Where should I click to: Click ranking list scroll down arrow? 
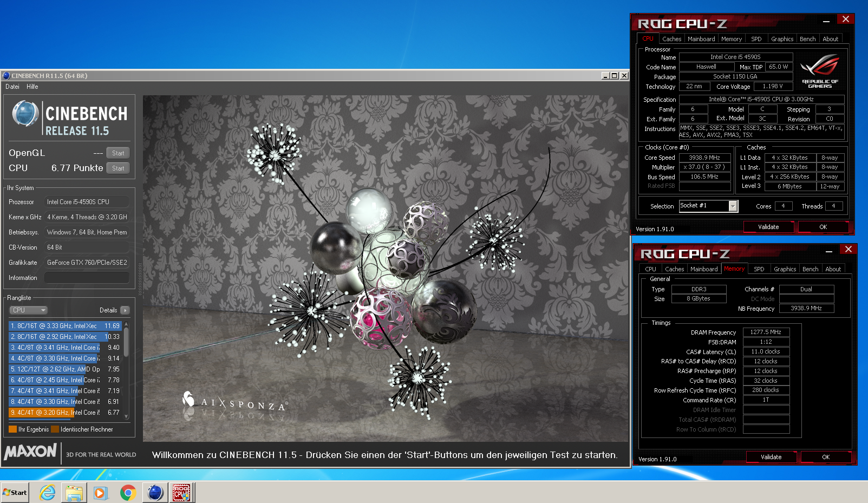[127, 417]
